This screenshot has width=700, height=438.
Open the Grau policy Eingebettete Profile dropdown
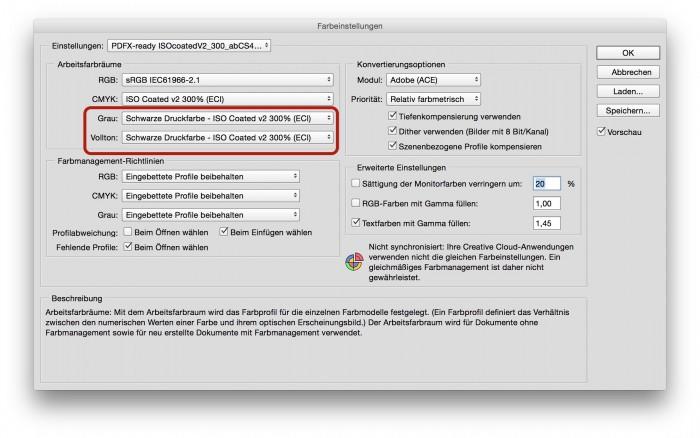(x=211, y=215)
